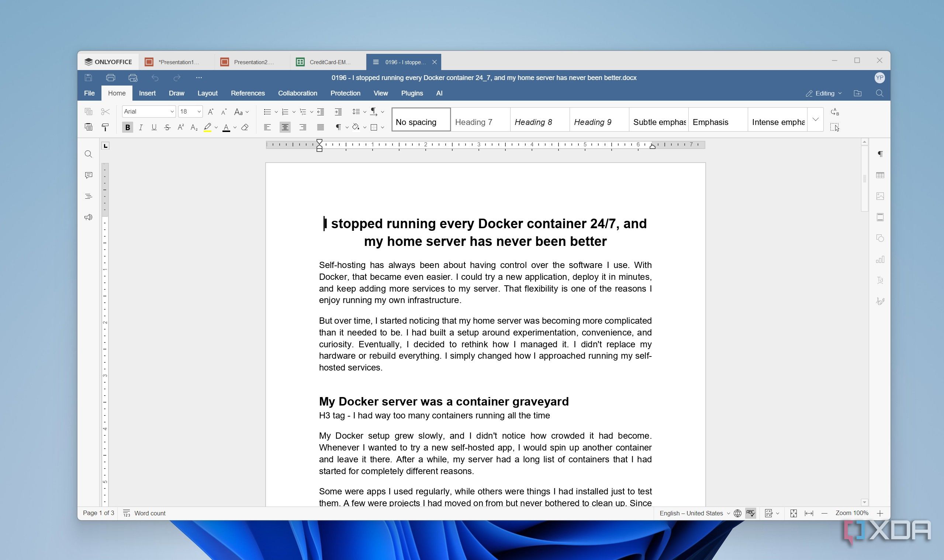Image resolution: width=944 pixels, height=560 pixels.
Task: Click the Save icon in the title toolbar
Action: [89, 78]
